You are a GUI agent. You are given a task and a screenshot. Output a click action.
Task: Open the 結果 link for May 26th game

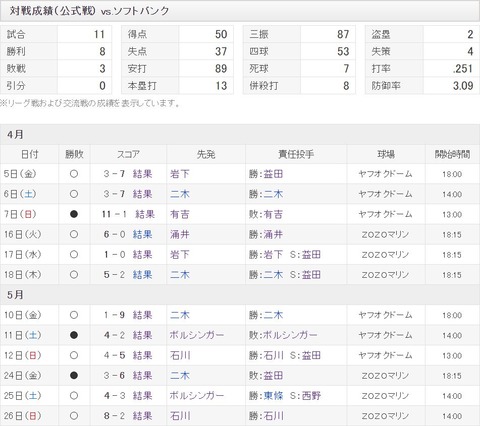(x=142, y=416)
